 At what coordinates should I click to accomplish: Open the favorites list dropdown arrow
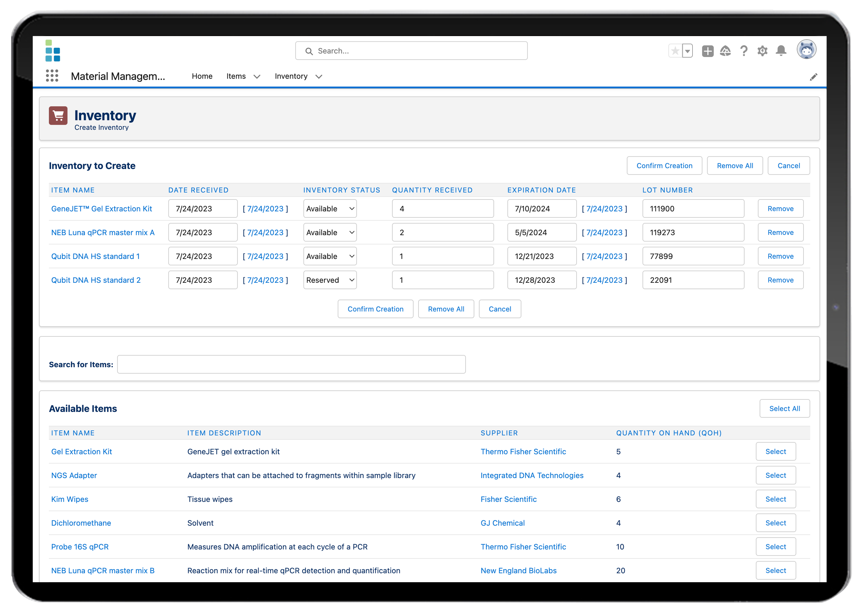point(687,50)
